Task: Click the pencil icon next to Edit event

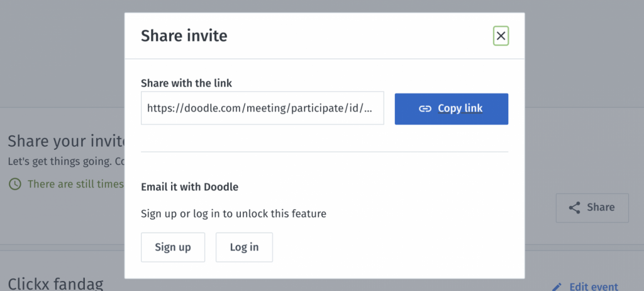Action: click(x=557, y=287)
